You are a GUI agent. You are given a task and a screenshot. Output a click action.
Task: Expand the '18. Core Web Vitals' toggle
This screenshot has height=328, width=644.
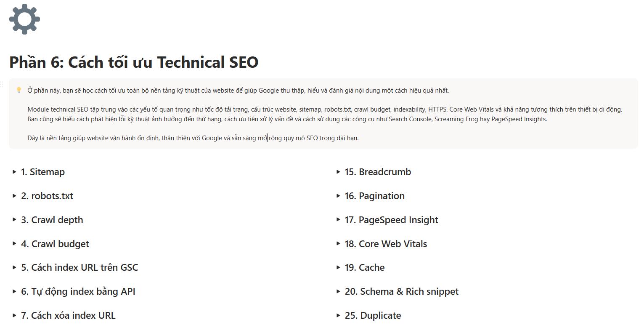[338, 244]
